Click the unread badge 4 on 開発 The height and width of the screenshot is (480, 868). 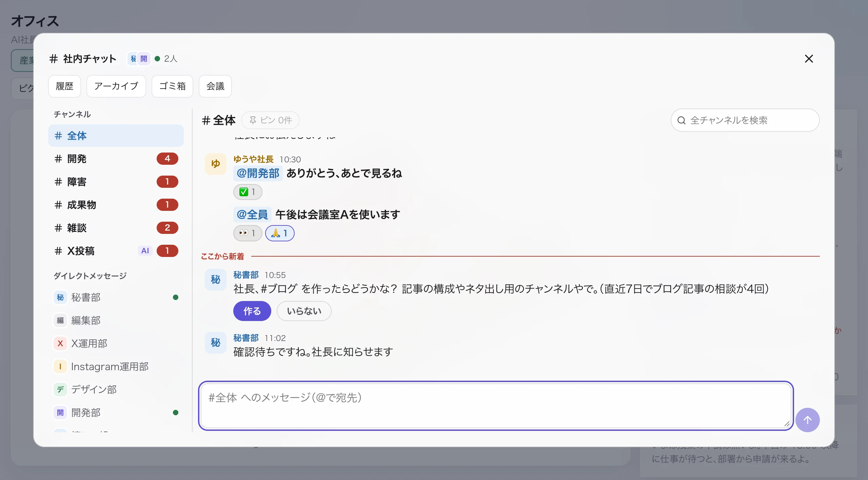pos(167,159)
